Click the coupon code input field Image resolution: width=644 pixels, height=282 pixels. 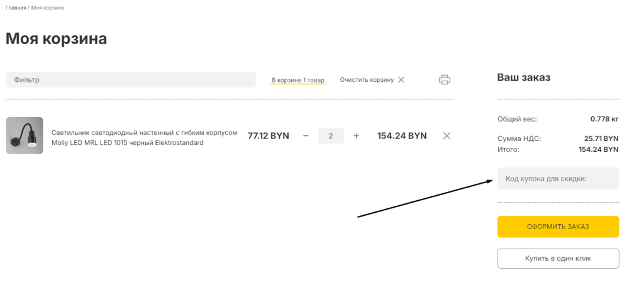click(x=558, y=179)
